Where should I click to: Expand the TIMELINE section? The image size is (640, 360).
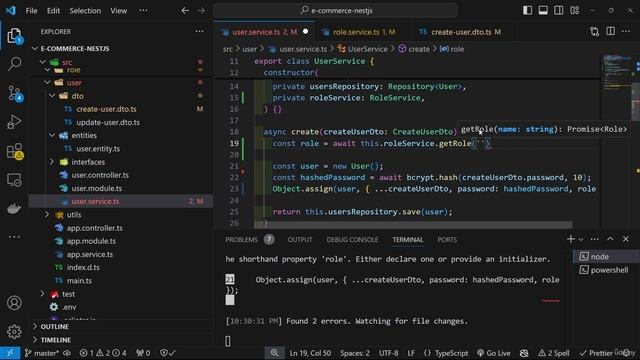tap(121, 340)
